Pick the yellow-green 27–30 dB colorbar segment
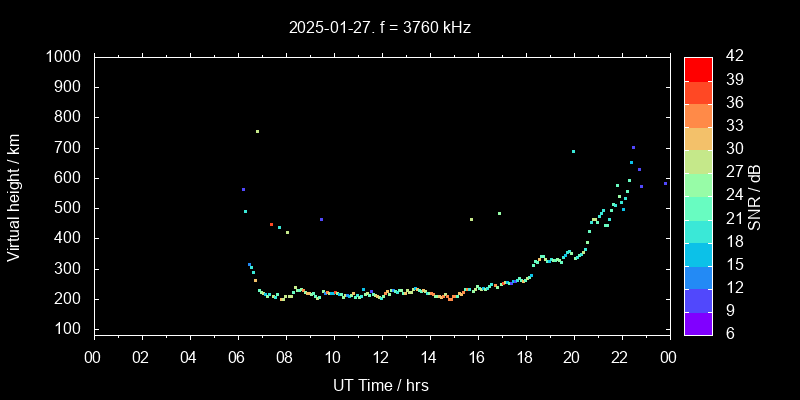 [698, 160]
